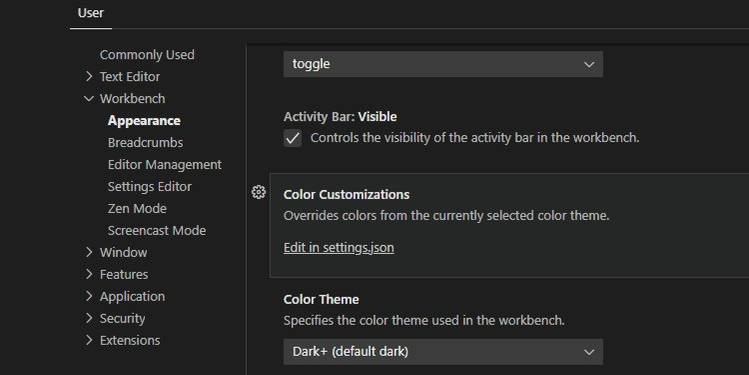Image resolution: width=749 pixels, height=375 pixels.
Task: Open Edit in settings.json link
Action: (x=339, y=247)
